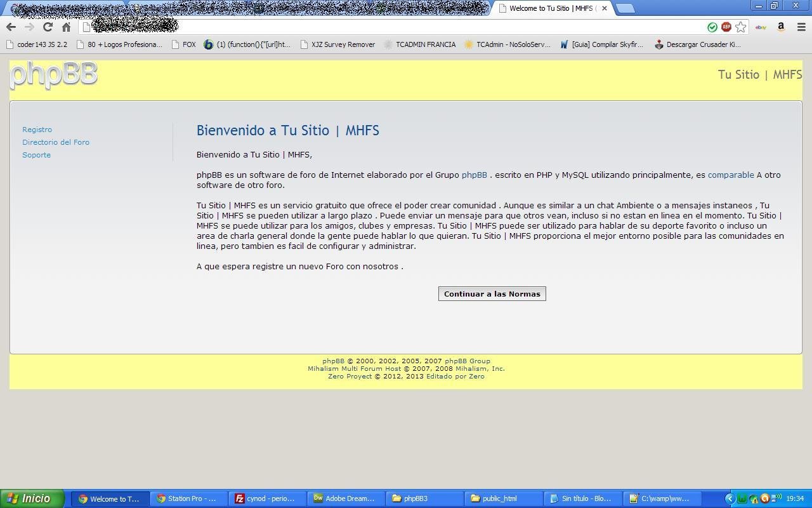
Task: Click inside the browser address bar
Action: (317, 27)
